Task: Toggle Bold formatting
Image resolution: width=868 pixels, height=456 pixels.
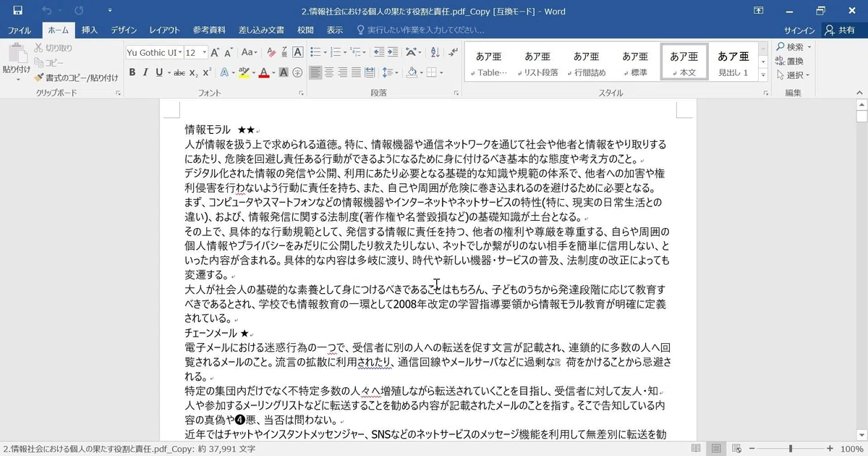Action: point(132,72)
